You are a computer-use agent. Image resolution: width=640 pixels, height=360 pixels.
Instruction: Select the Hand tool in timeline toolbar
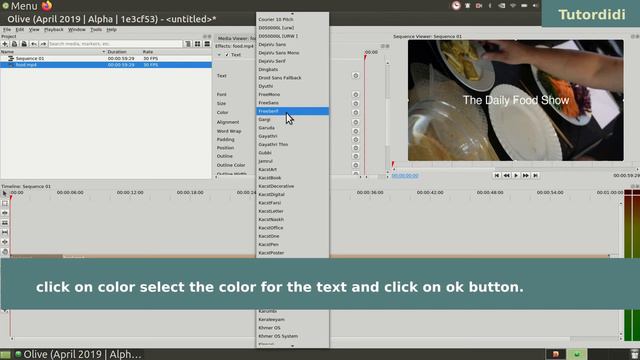5,252
